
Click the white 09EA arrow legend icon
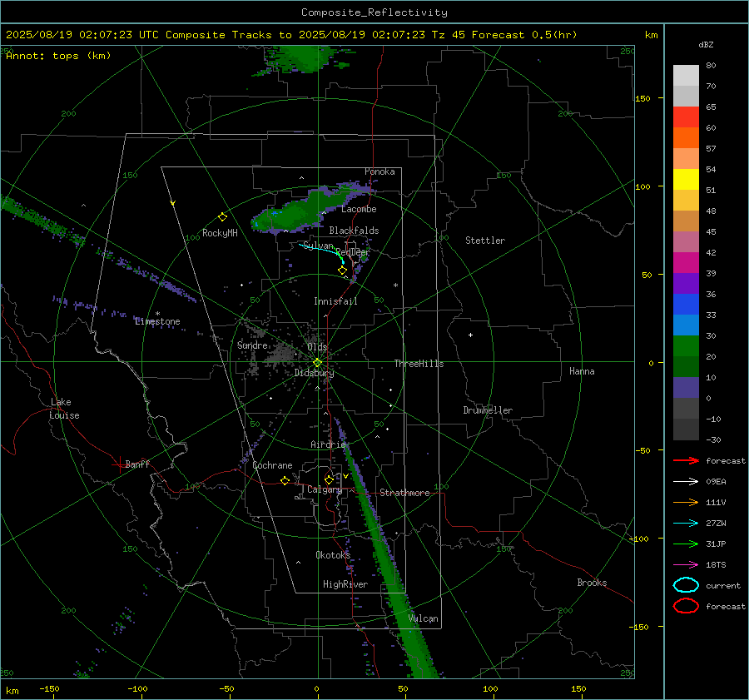coord(686,482)
